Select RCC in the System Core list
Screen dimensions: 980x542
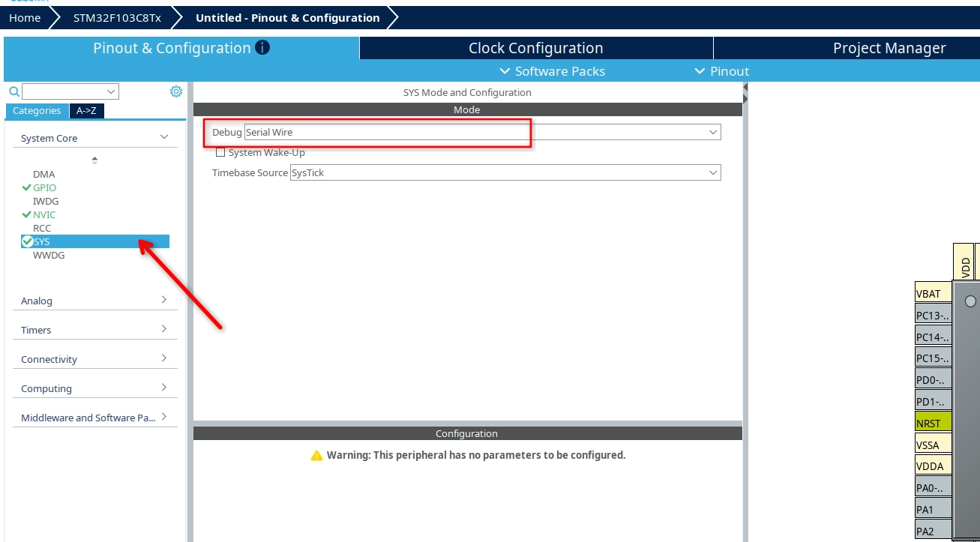(x=42, y=228)
